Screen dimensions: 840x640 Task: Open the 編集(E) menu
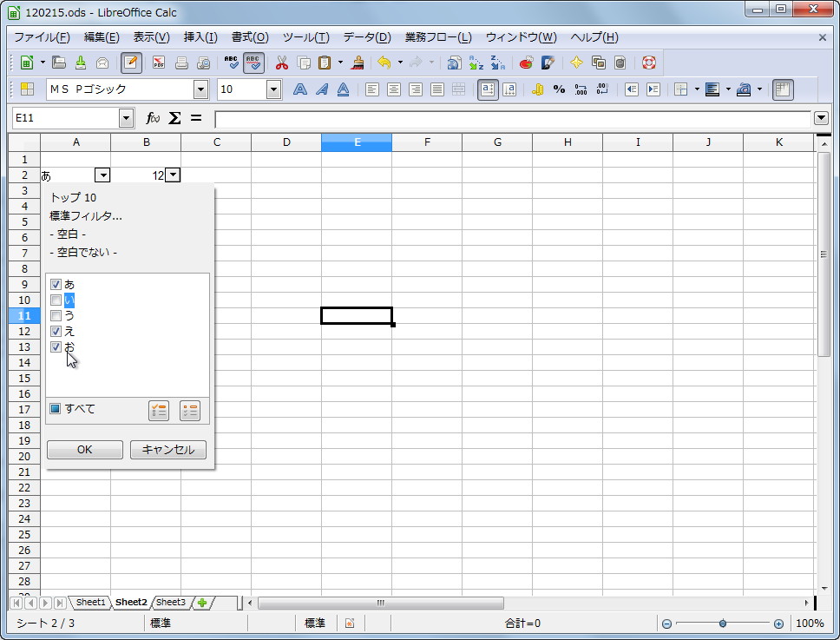point(102,37)
